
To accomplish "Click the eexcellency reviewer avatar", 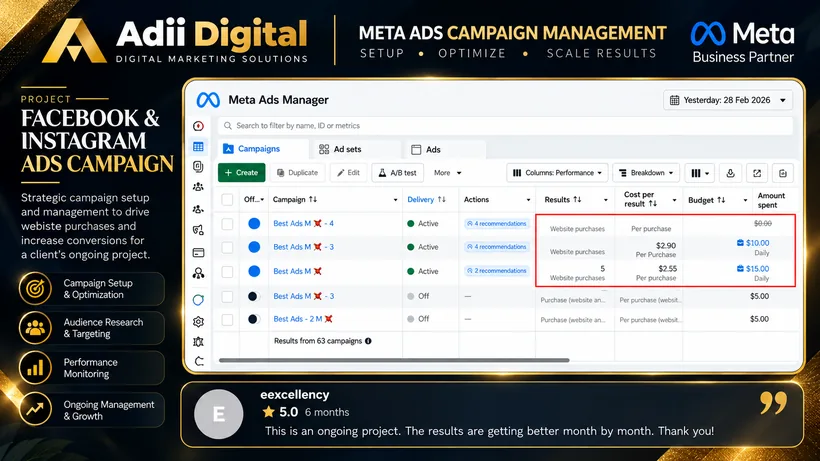I will click(x=219, y=414).
